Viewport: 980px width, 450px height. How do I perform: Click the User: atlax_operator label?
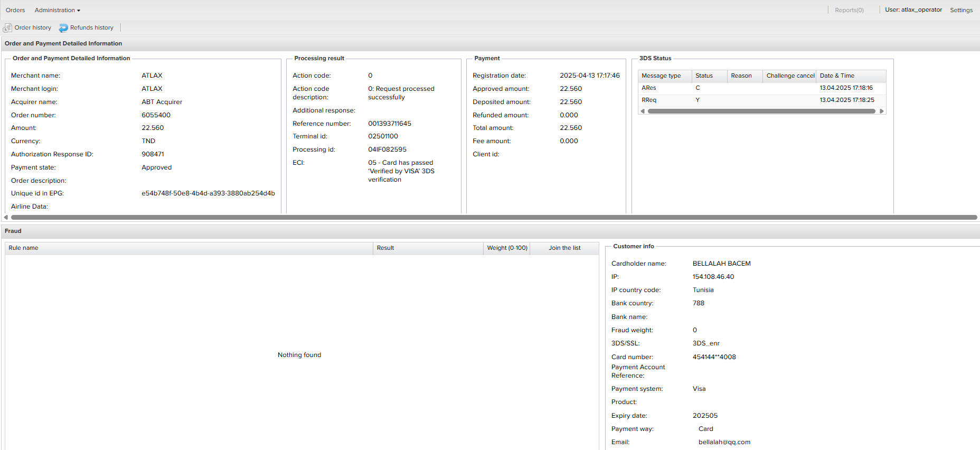click(913, 10)
